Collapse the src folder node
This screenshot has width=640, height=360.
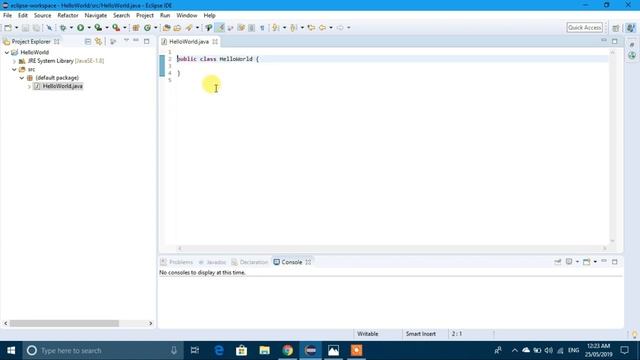click(x=14, y=70)
